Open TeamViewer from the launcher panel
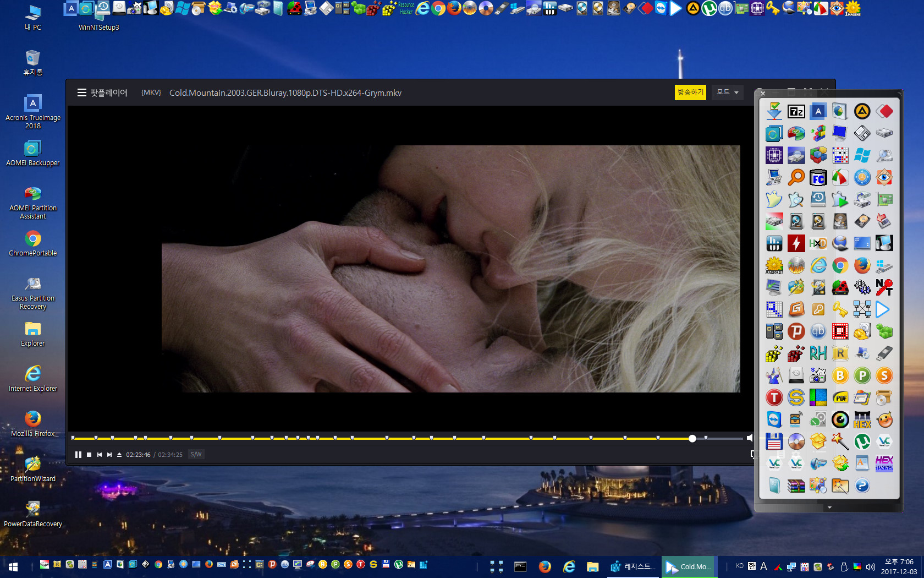Viewport: 924px width, 578px height. (x=774, y=419)
